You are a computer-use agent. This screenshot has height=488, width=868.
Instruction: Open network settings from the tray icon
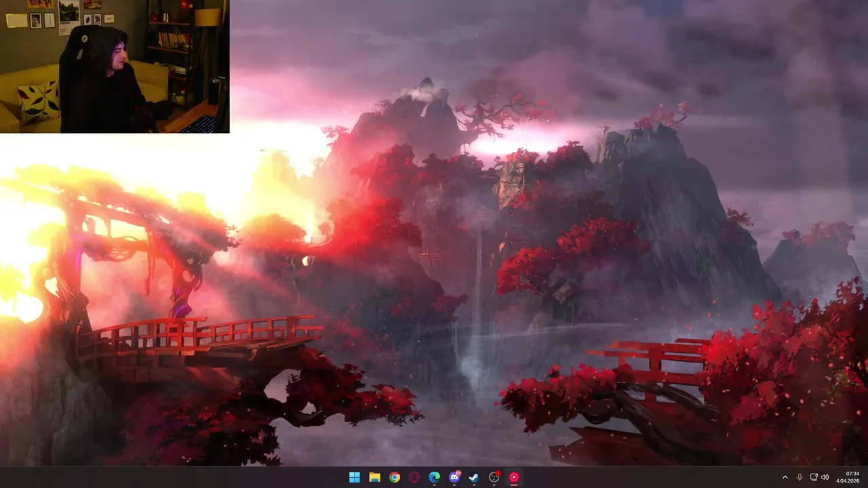click(x=814, y=477)
